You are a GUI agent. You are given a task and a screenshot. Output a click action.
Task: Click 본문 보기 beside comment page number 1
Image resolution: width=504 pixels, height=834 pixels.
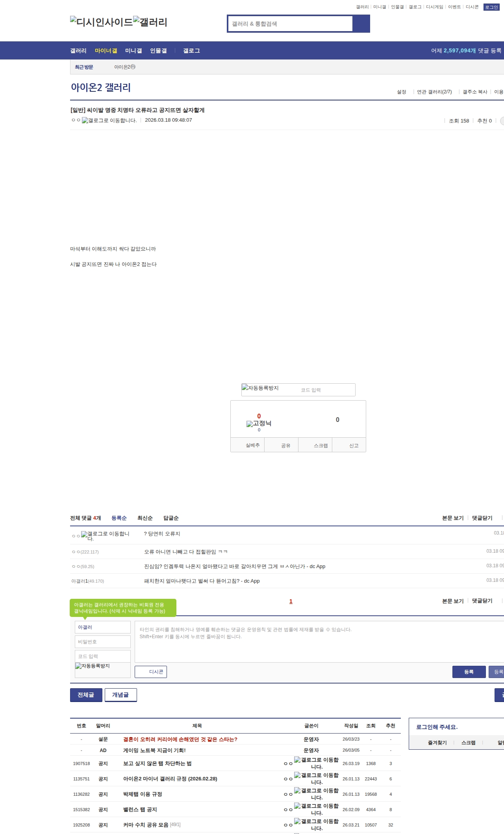point(453,601)
